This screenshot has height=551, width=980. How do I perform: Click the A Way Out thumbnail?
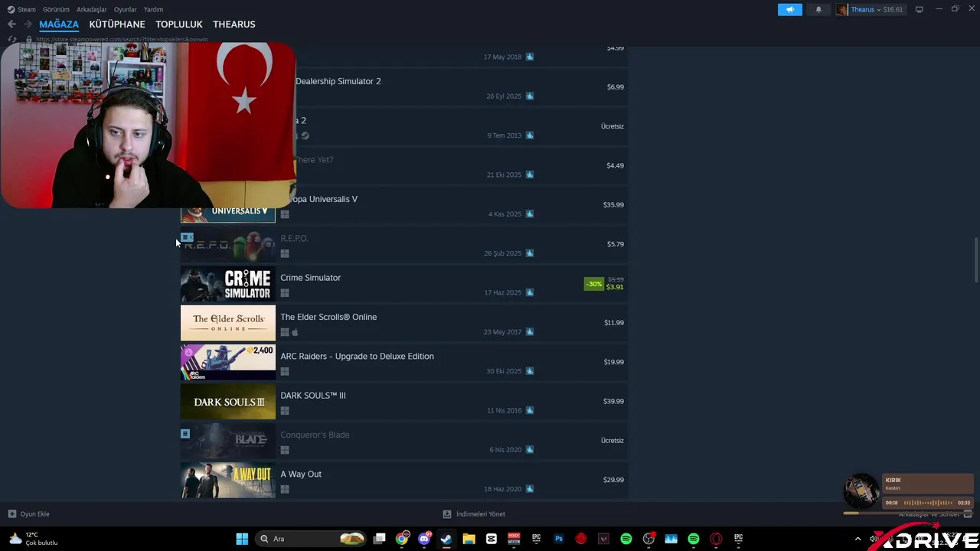point(228,481)
